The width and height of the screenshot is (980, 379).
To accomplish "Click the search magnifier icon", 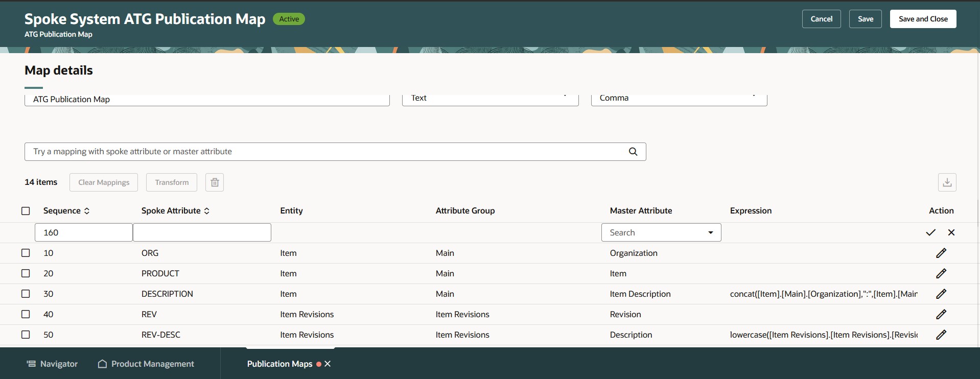I will pyautogui.click(x=633, y=151).
